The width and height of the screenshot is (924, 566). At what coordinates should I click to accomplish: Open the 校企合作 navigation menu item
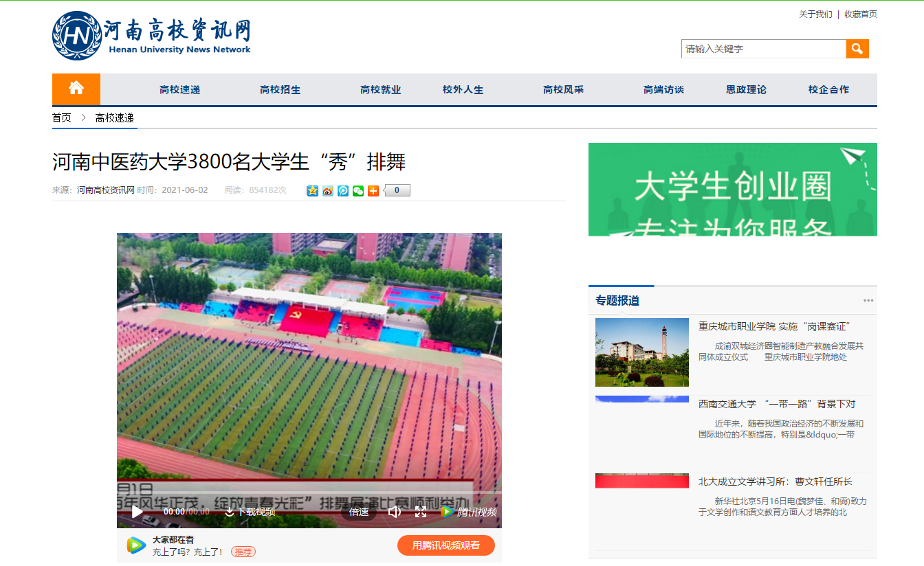click(x=828, y=90)
